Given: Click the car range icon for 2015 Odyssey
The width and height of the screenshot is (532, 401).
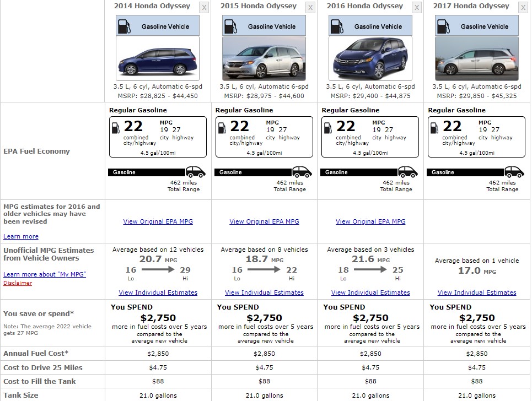Looking at the screenshot, I should [x=302, y=172].
